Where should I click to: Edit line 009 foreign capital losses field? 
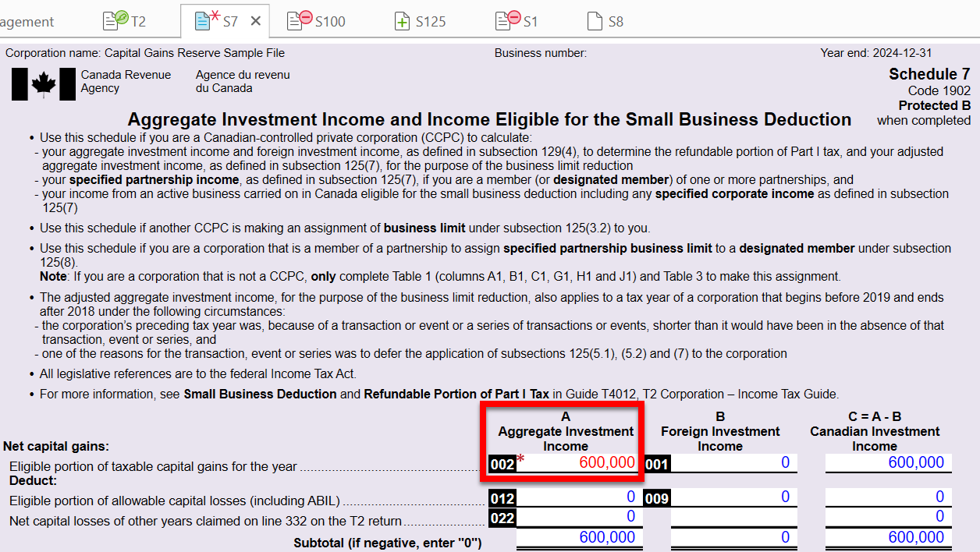pyautogui.click(x=733, y=497)
